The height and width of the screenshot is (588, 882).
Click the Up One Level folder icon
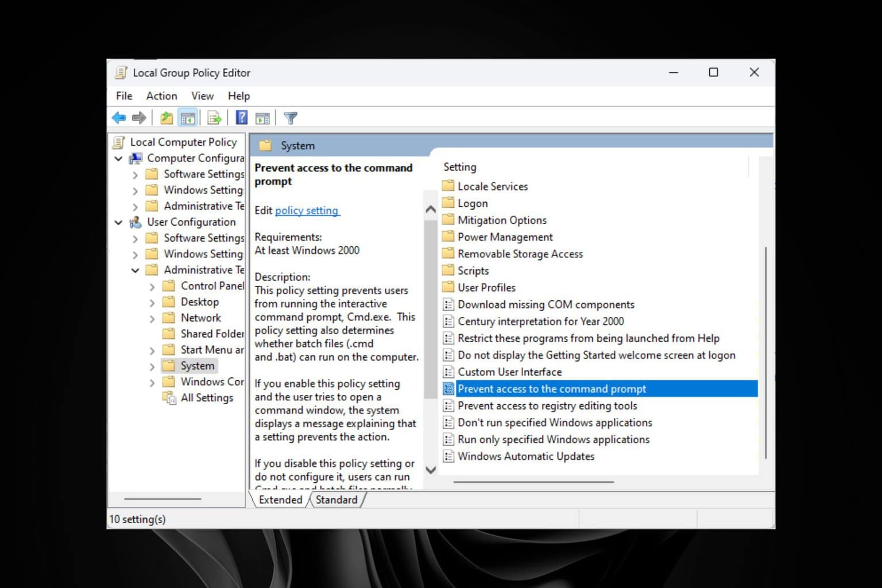[167, 118]
